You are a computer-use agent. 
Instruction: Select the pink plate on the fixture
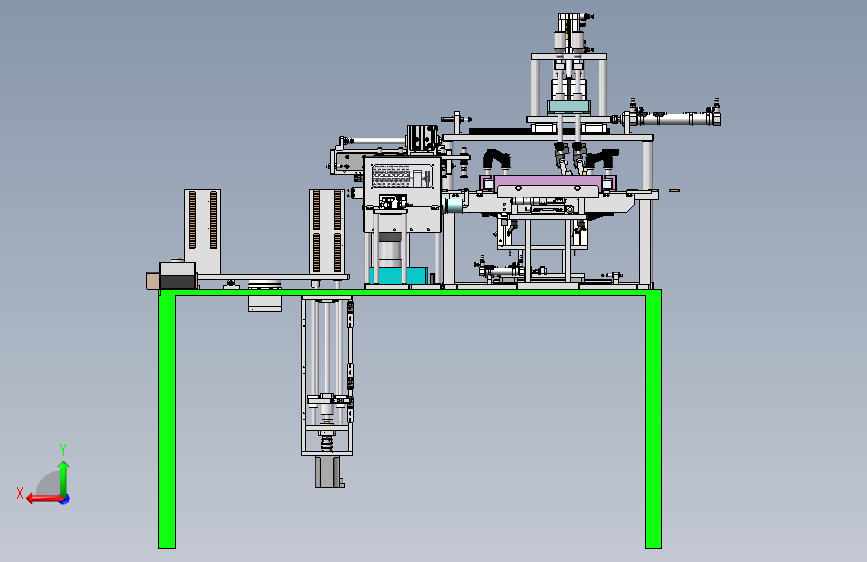point(547,182)
